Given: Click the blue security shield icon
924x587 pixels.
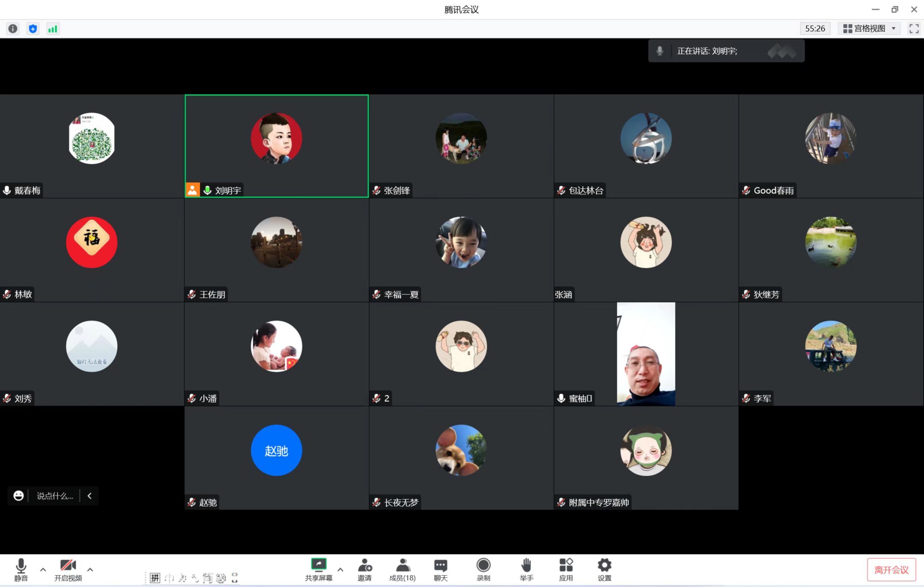Looking at the screenshot, I should click(33, 29).
